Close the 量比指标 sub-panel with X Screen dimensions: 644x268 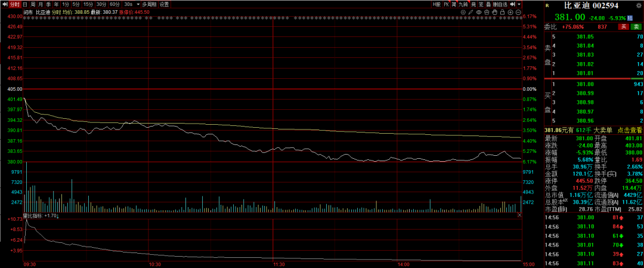(519, 215)
